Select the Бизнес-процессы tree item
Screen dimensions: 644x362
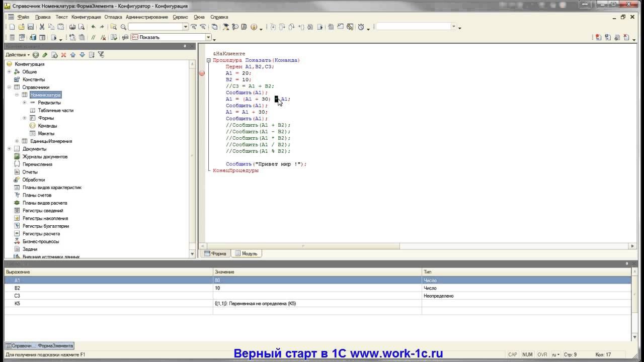pos(41,242)
